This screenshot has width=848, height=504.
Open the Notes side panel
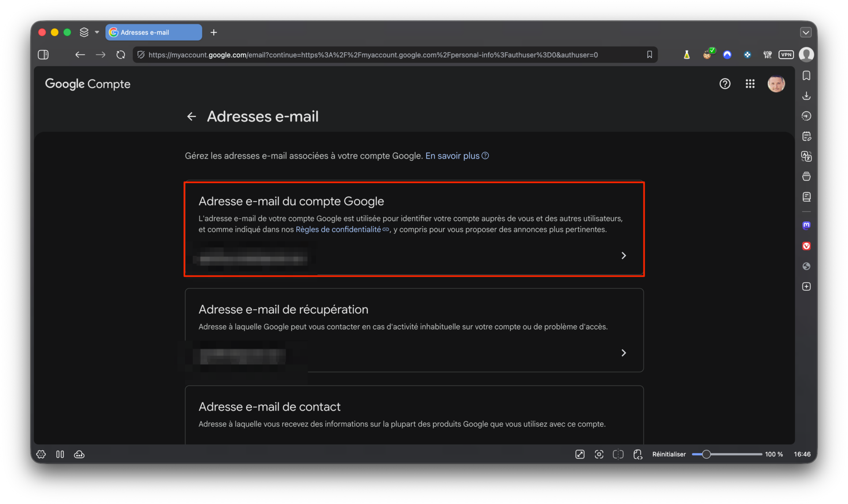pyautogui.click(x=806, y=136)
